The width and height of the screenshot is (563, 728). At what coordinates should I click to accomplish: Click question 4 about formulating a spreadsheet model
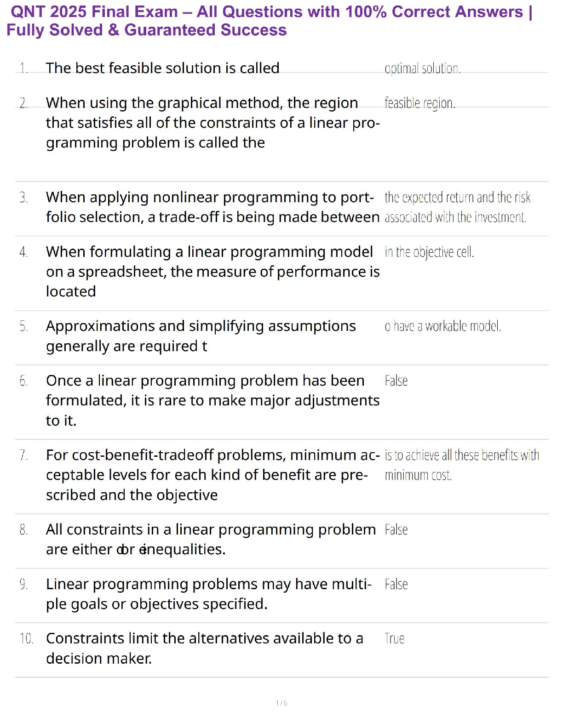pos(213,271)
